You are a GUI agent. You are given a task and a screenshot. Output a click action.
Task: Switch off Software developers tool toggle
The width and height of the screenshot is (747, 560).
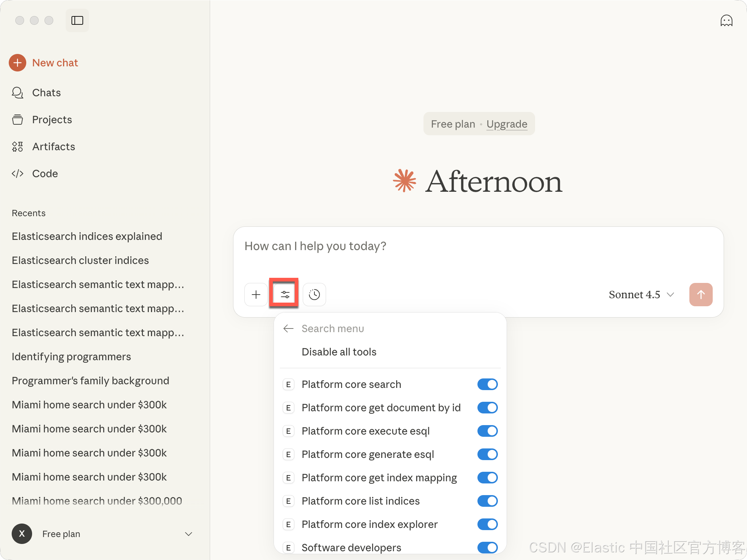coord(487,547)
